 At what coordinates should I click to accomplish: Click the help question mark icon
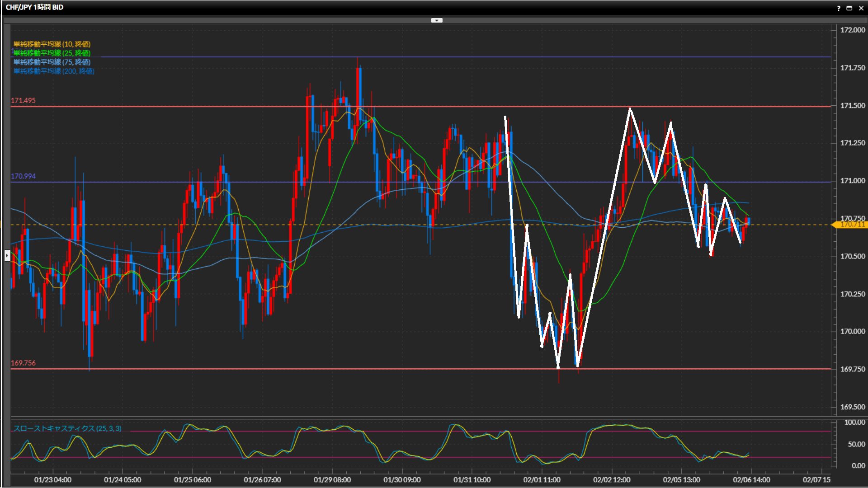(x=839, y=8)
